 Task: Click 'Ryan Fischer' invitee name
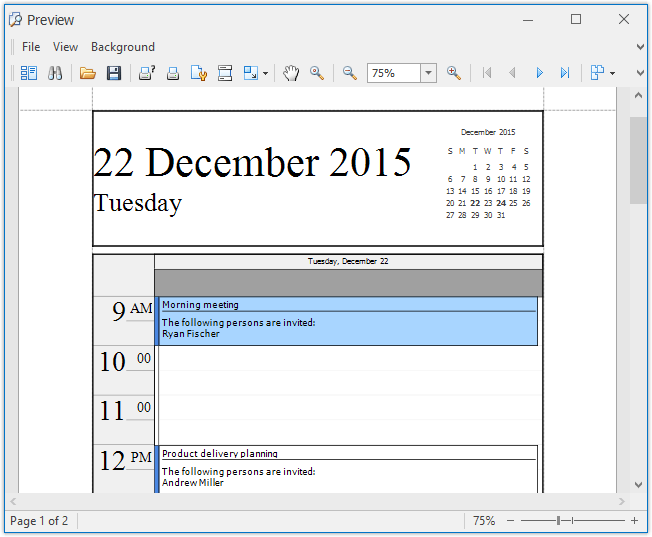click(x=191, y=334)
